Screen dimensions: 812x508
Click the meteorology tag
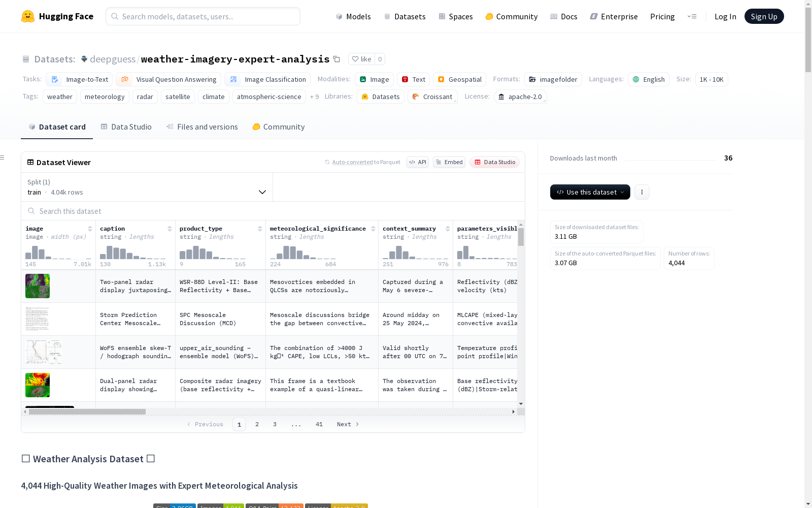pyautogui.click(x=105, y=97)
